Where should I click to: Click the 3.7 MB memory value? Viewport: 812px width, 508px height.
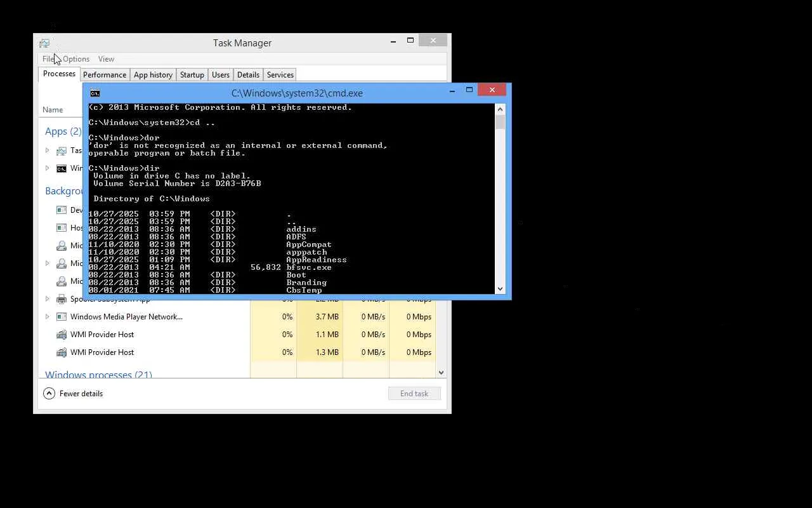pos(327,317)
